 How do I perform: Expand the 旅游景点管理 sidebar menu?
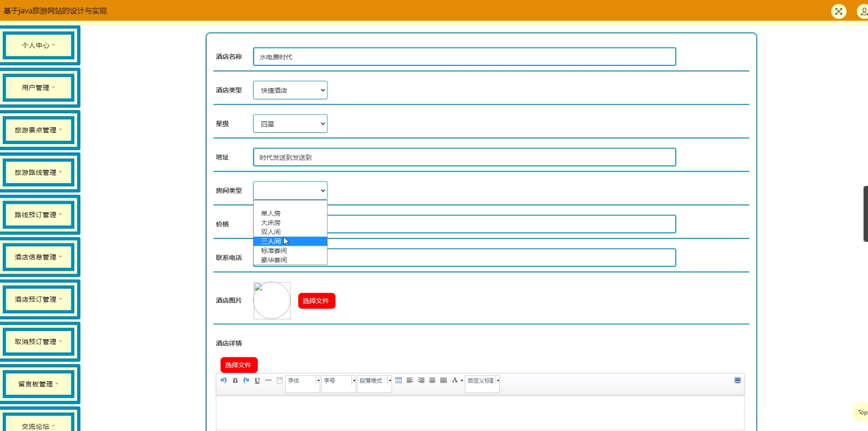point(39,130)
